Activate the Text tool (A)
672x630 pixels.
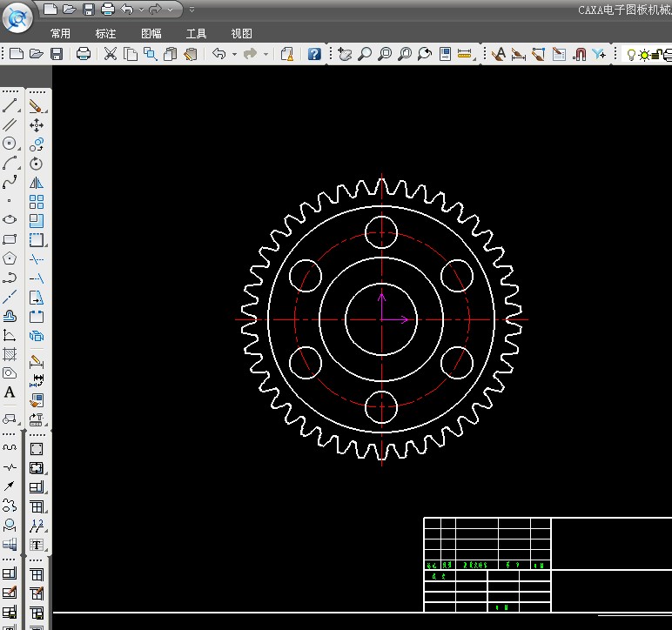click(10, 392)
